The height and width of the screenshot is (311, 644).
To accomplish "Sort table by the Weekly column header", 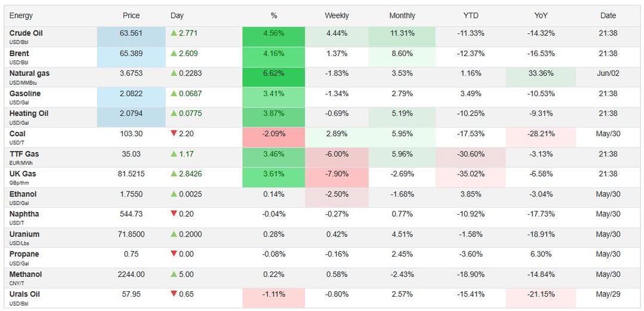I will (x=336, y=16).
